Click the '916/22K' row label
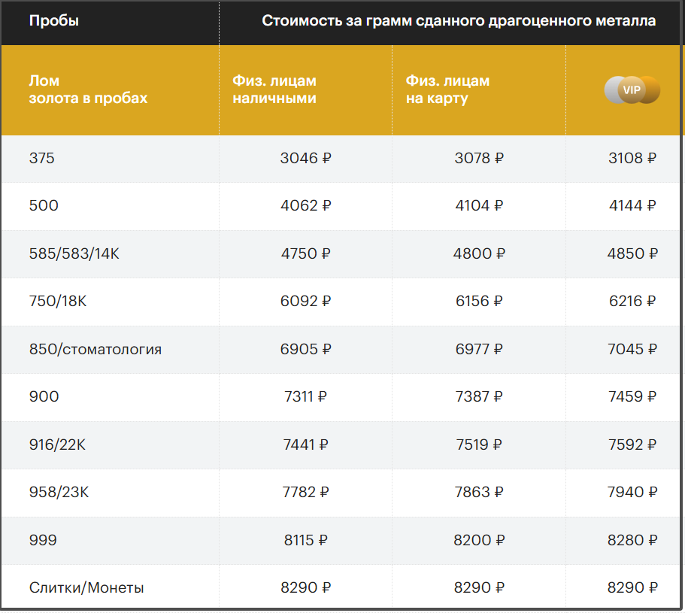This screenshot has height=616, width=685. 57,445
